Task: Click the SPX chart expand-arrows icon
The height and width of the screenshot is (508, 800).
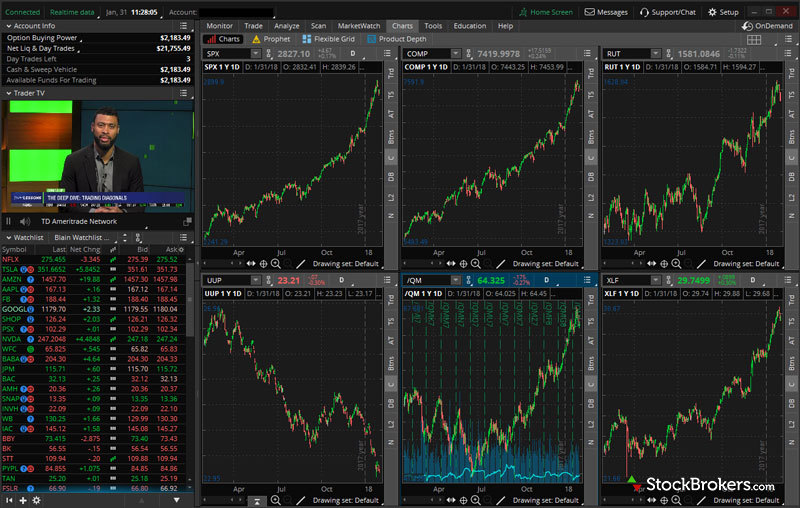Action: [251, 264]
